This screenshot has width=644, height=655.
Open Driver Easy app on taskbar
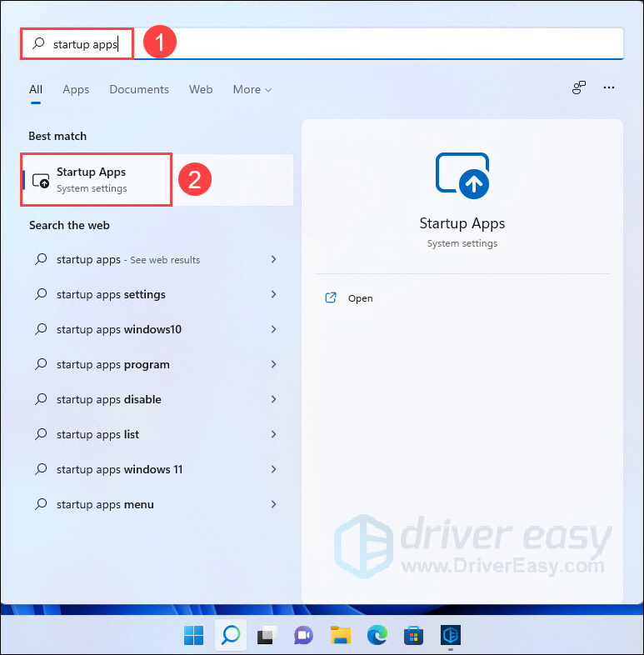(450, 635)
